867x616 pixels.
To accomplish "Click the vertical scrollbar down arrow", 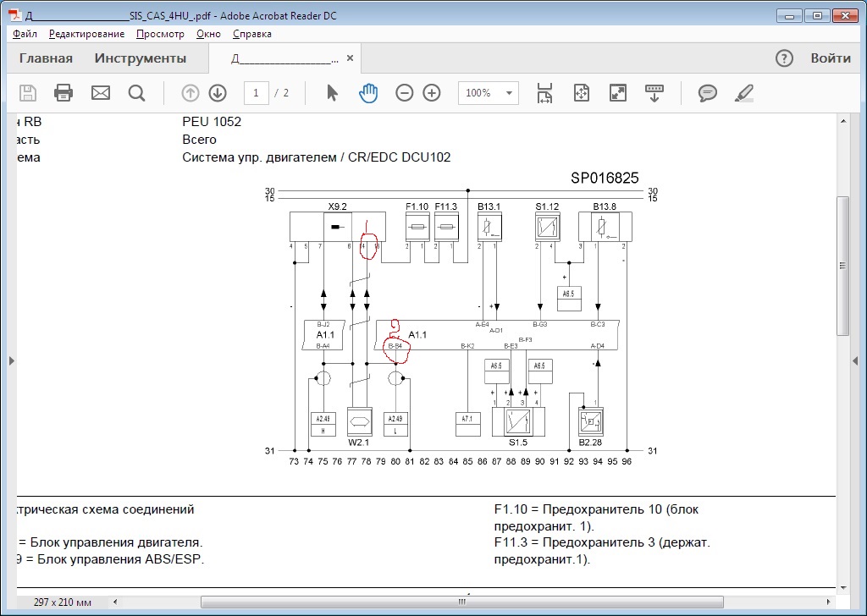I will [x=842, y=588].
